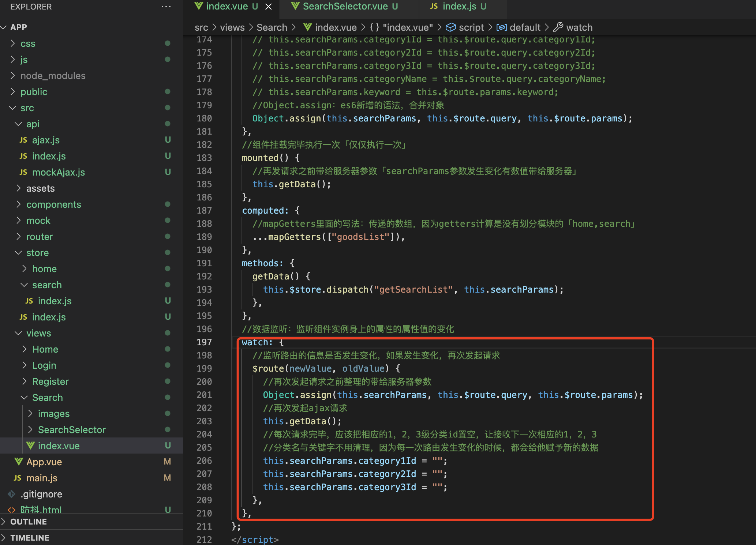Expand the OUTLINE section
The image size is (756, 545).
[x=29, y=522]
